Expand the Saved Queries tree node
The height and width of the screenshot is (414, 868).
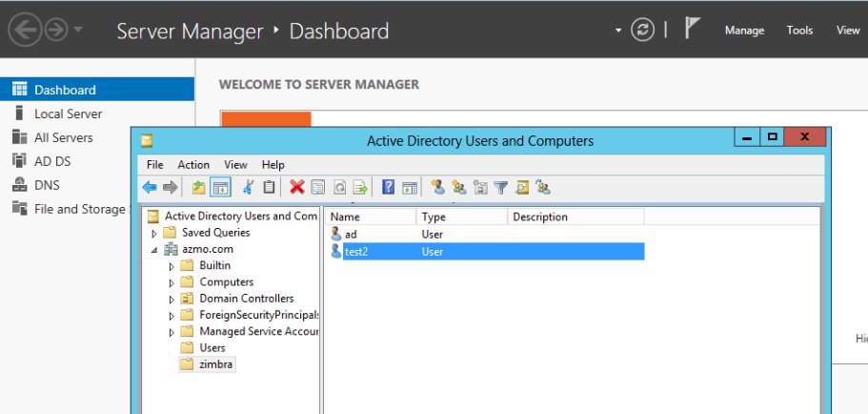click(154, 233)
